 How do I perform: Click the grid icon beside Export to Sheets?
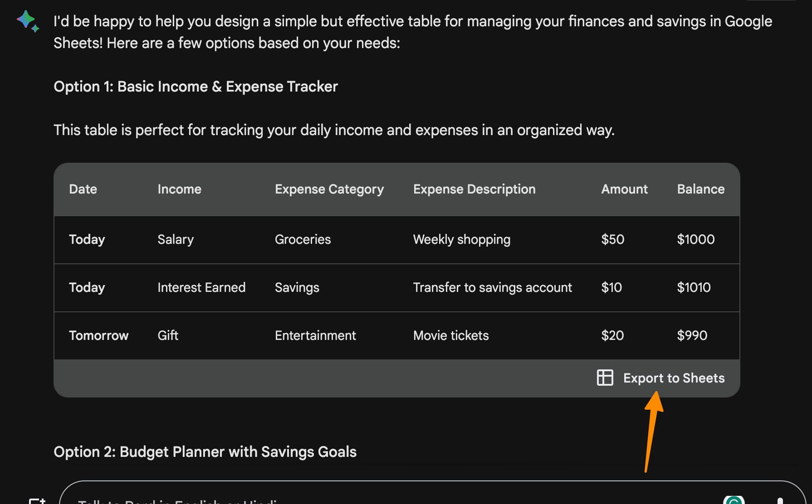(605, 378)
